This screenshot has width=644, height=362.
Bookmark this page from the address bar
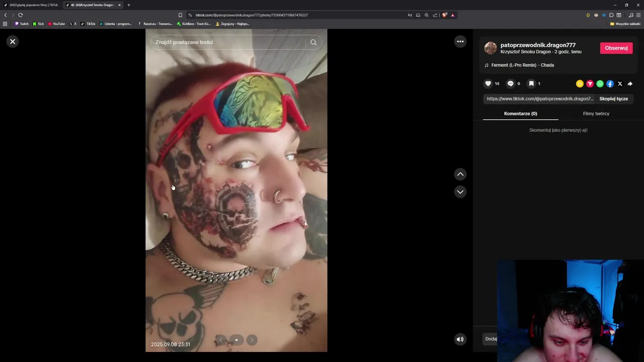coord(180,15)
